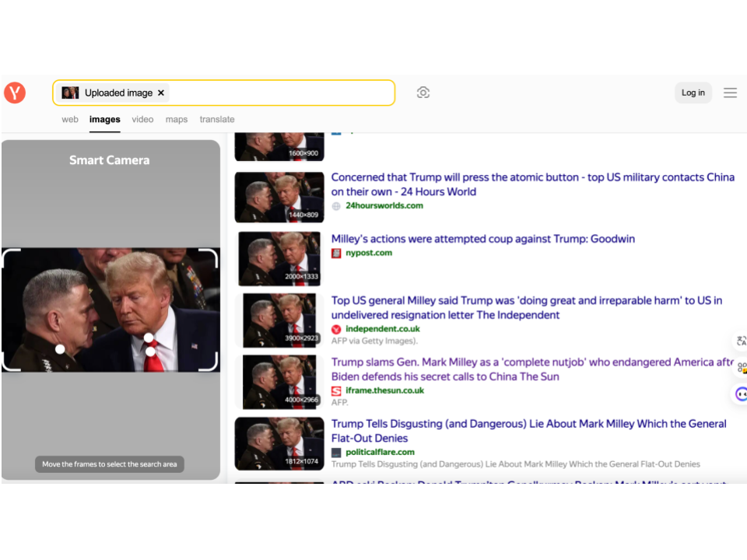Viewport: 747px width, 560px height.
Task: Open the translate tab
Action: pyautogui.click(x=216, y=119)
